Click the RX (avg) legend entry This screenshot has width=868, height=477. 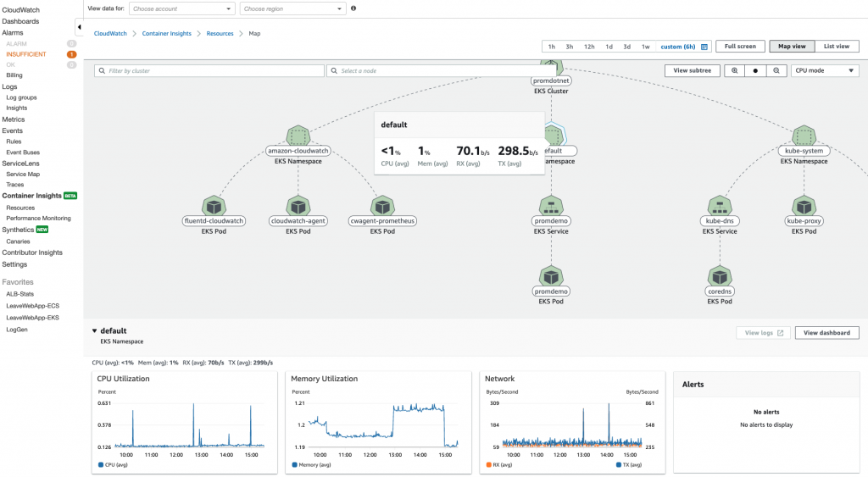(x=498, y=465)
